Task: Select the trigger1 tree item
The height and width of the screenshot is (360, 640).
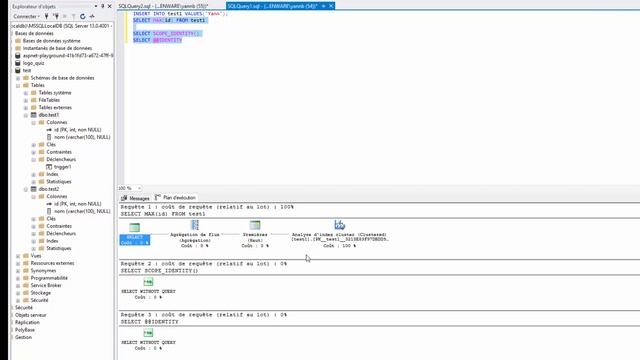Action: point(62,167)
